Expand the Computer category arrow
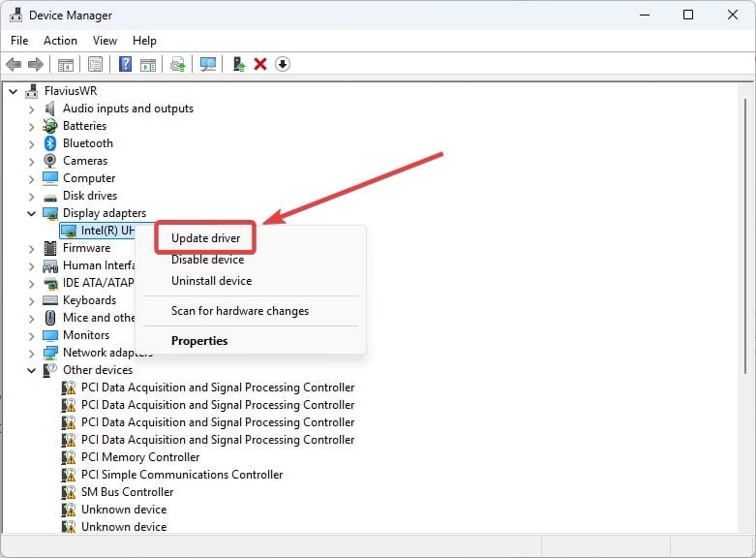756x558 pixels. tap(31, 179)
